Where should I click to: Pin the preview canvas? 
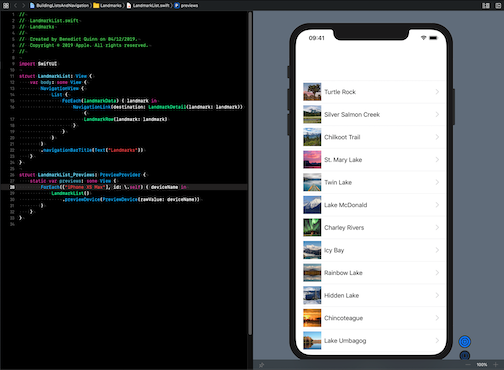click(x=262, y=365)
